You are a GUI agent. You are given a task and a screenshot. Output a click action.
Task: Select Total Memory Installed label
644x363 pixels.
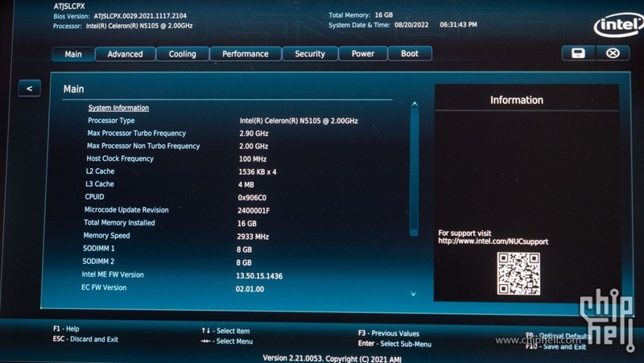coord(119,223)
